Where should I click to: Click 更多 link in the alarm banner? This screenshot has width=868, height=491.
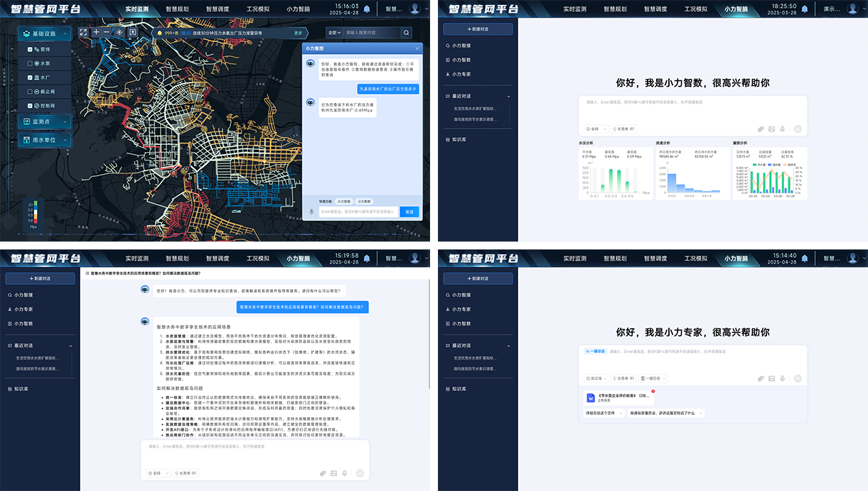tap(298, 33)
